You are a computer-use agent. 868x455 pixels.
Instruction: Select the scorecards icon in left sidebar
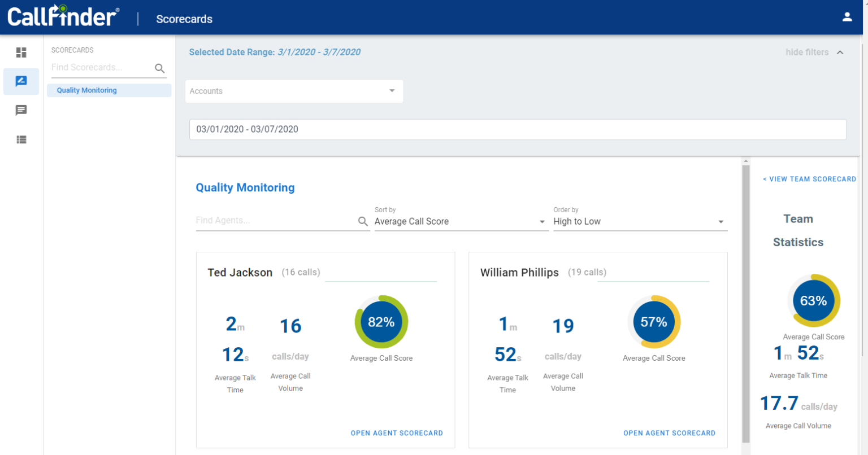click(21, 81)
